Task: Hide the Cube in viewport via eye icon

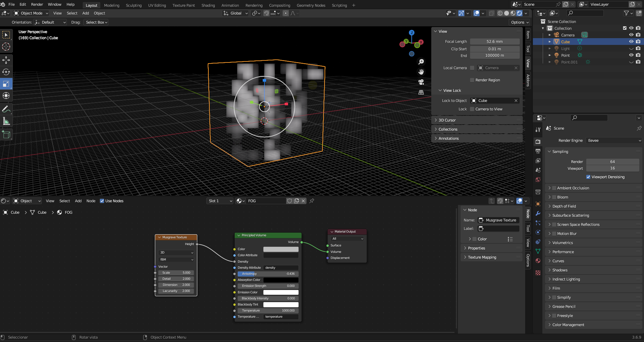Action: pyautogui.click(x=631, y=42)
